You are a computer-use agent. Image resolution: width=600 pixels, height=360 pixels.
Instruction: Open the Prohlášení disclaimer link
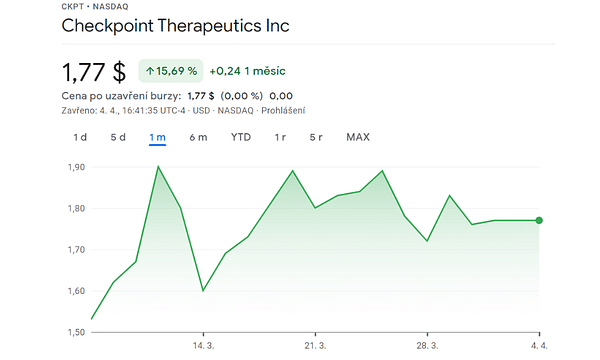(x=283, y=111)
